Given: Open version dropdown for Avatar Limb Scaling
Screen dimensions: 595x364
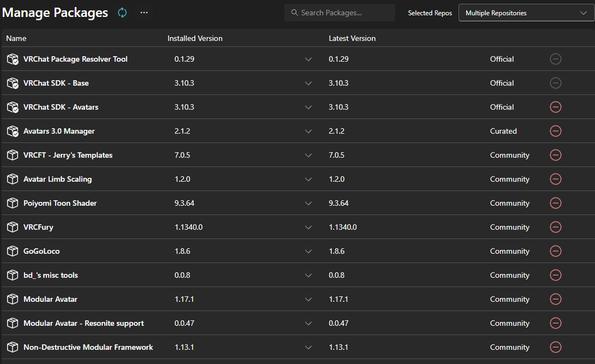Looking at the screenshot, I should [308, 180].
